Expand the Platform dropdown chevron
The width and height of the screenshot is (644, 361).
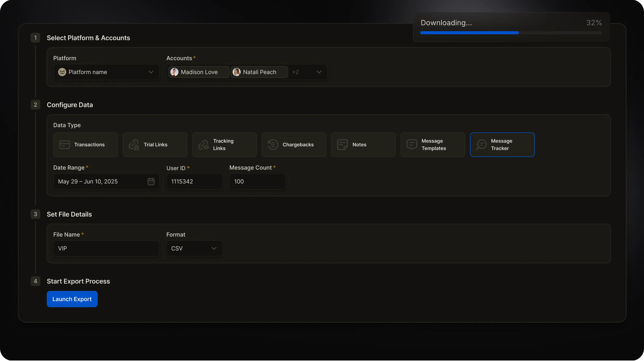pos(151,72)
